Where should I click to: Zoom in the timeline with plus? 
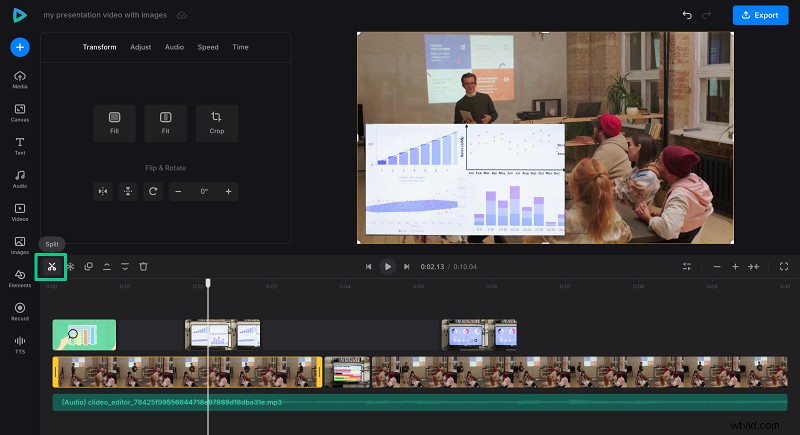point(735,266)
